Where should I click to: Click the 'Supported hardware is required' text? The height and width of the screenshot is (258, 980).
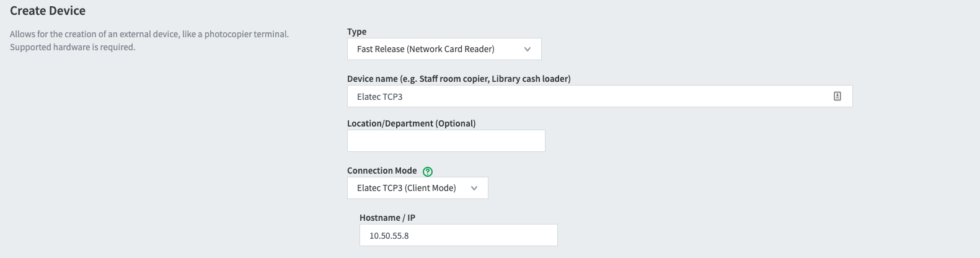pyautogui.click(x=73, y=47)
